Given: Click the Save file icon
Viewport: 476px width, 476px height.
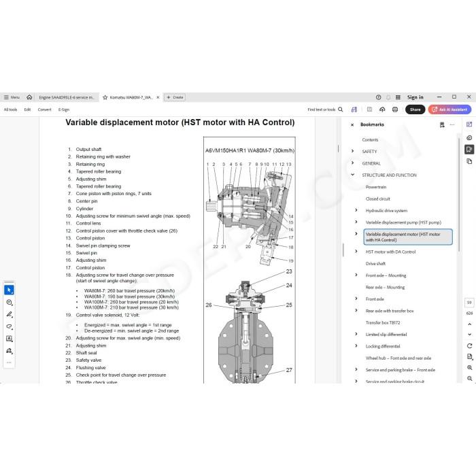Looking at the screenshot, I should 369,109.
